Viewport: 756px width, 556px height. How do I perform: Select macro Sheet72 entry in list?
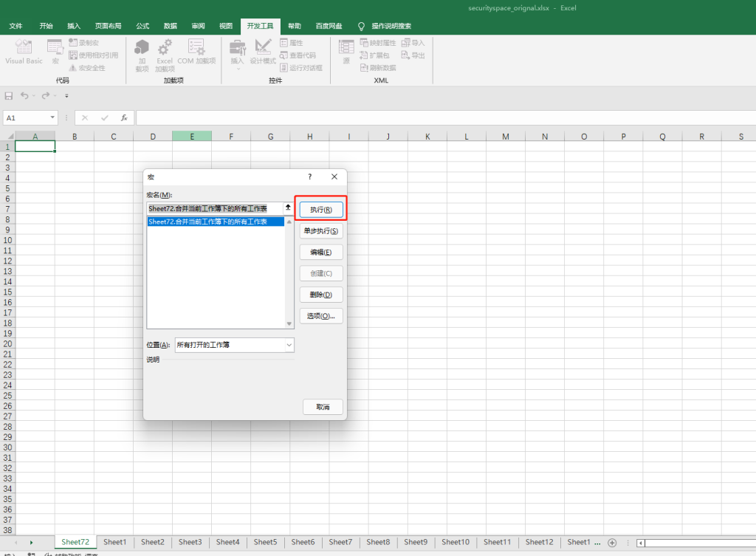(216, 222)
